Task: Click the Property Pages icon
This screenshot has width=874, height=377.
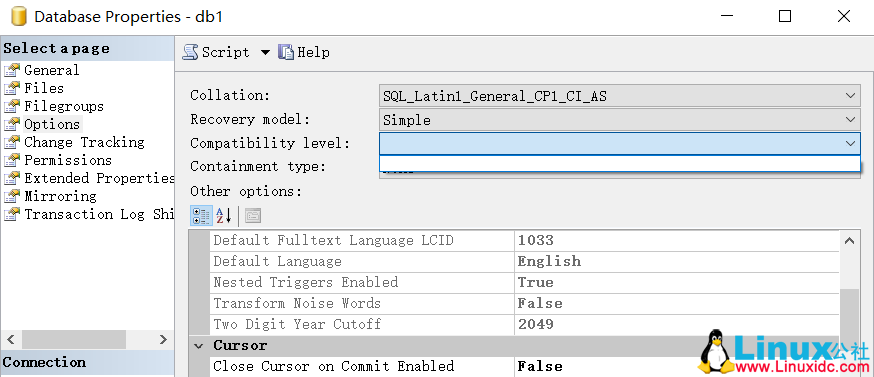Action: 253,215
